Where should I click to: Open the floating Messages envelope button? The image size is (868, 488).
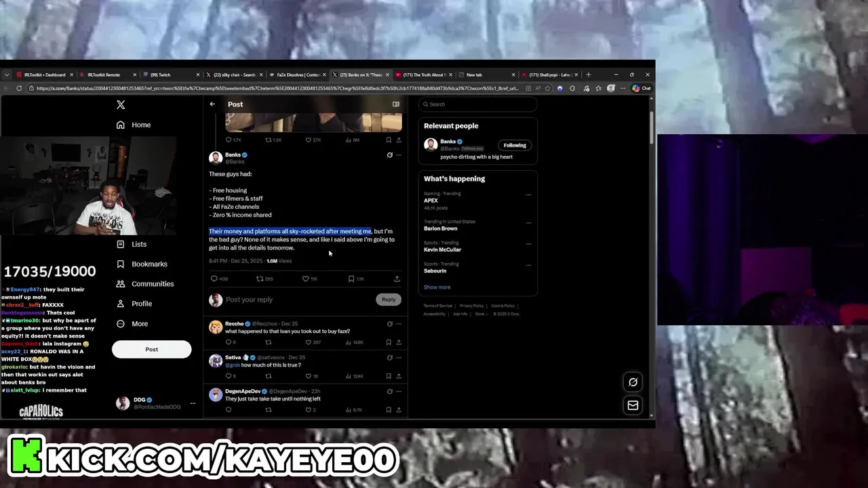click(633, 405)
